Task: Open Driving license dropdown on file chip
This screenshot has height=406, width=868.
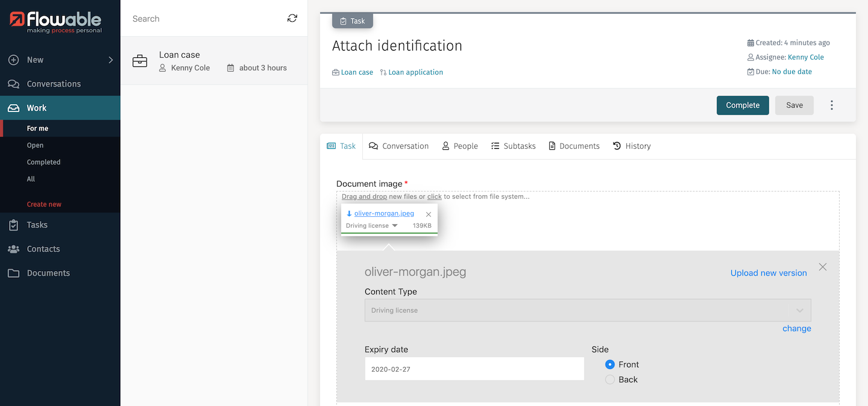Action: pyautogui.click(x=395, y=226)
